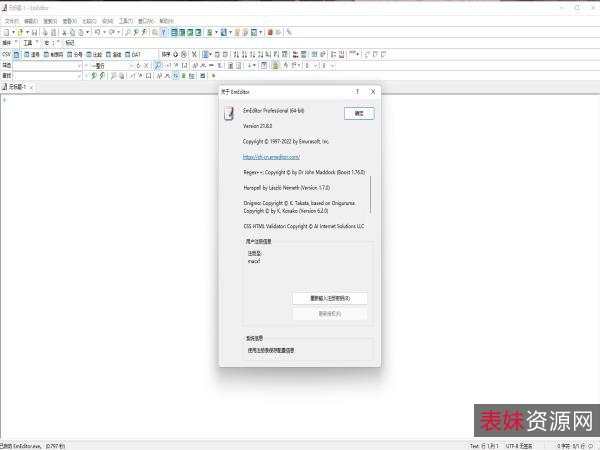Click the help question mark in About dialog title
The image size is (600, 450).
pos(357,92)
